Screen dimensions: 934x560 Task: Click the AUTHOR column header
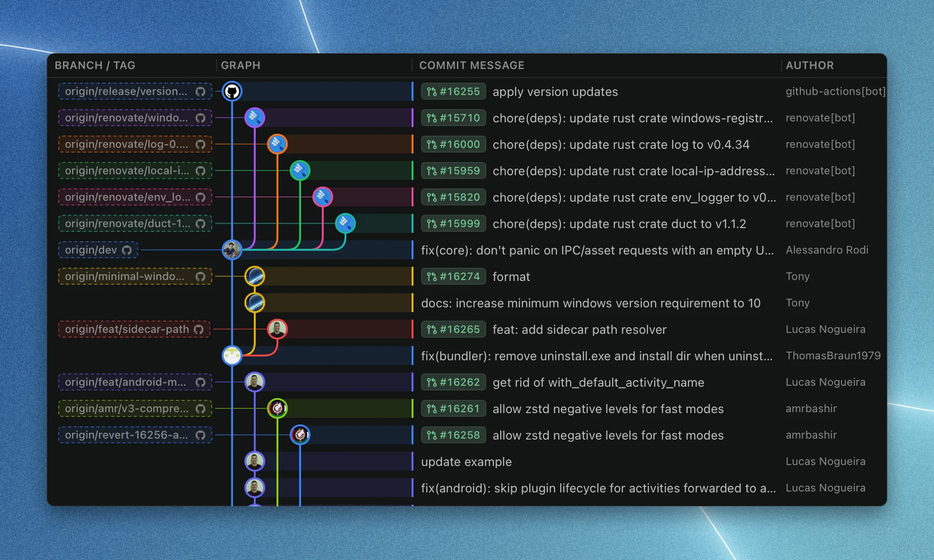[810, 65]
